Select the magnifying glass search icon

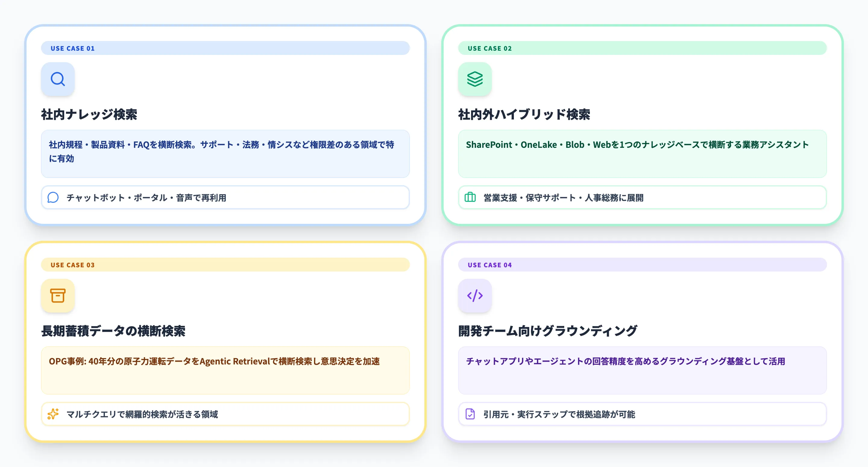point(58,79)
